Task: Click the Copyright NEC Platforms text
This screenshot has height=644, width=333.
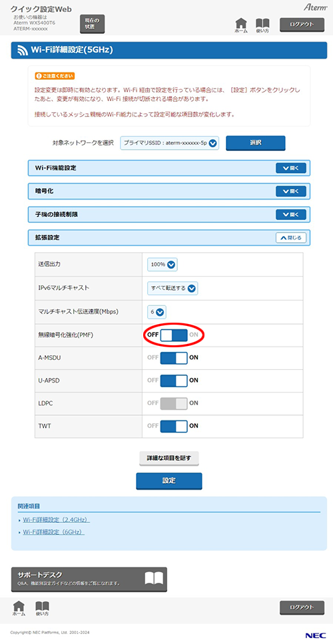Action: (50, 632)
